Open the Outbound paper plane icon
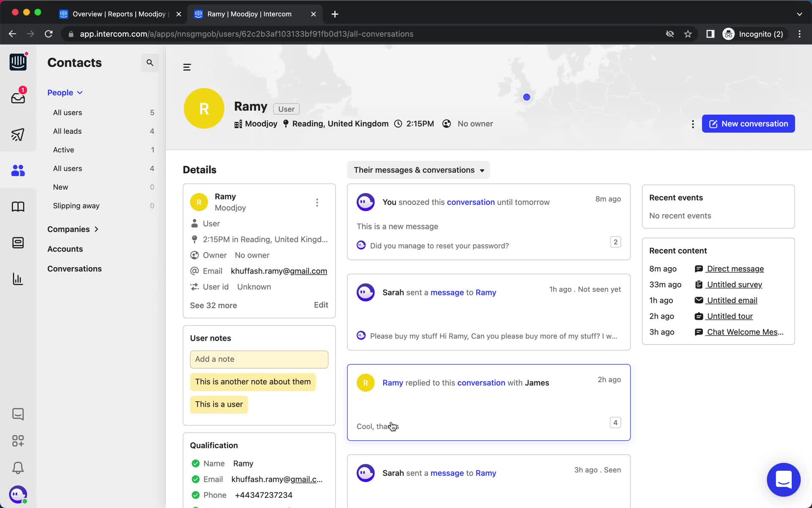This screenshot has height=508, width=812. tap(18, 135)
